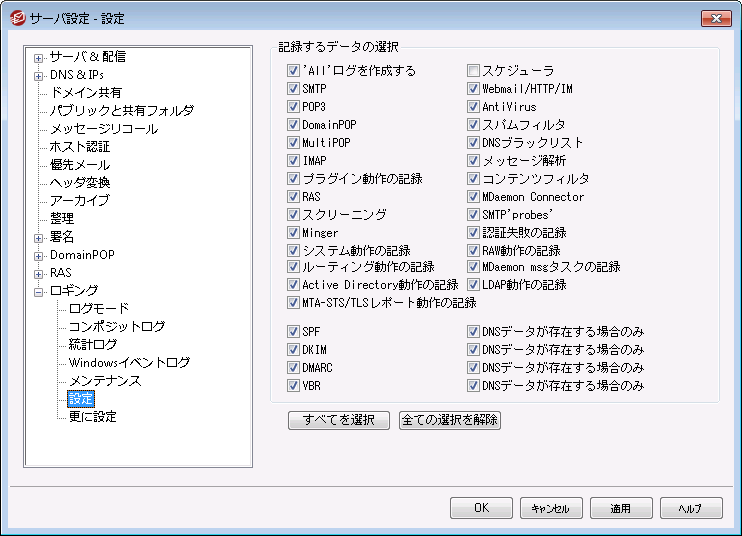Toggle プラグイン動作の記録 checkbox

[293, 178]
